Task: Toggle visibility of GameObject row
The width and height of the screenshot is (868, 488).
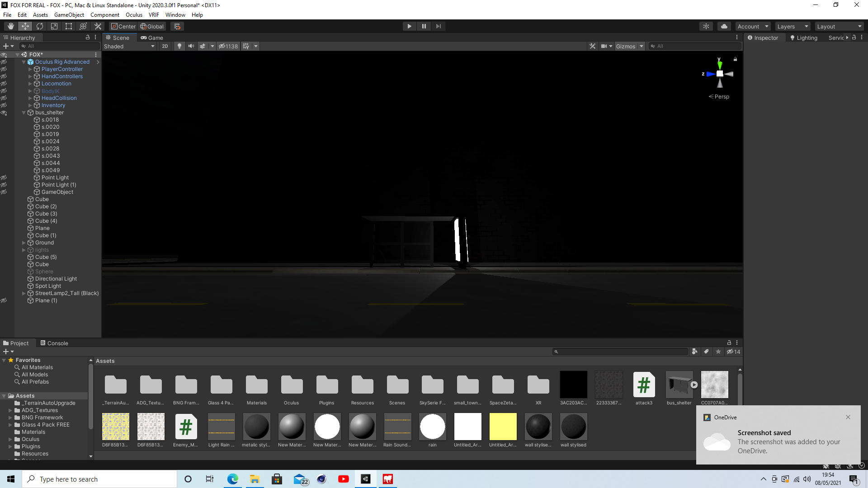Action: pyautogui.click(x=4, y=192)
